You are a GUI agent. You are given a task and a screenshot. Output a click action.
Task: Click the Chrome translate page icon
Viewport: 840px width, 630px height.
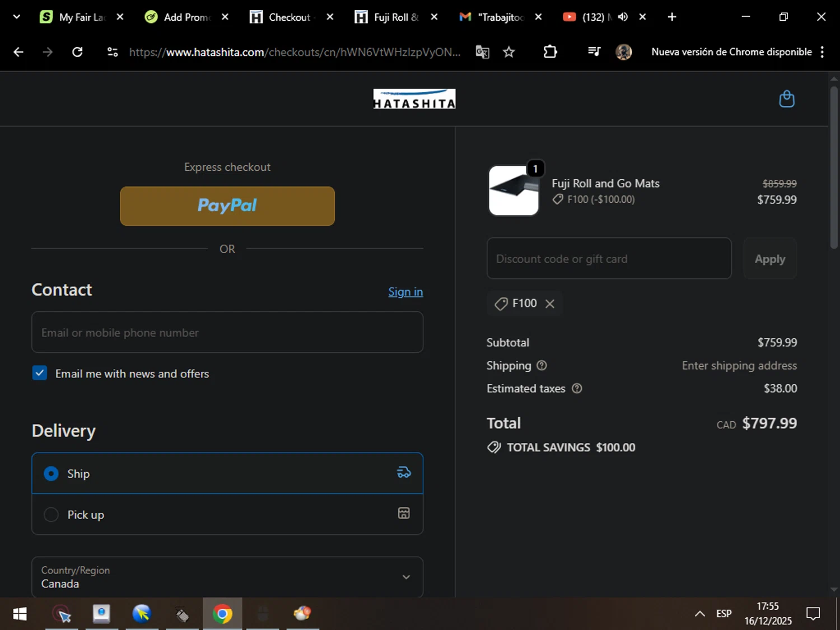click(x=482, y=52)
